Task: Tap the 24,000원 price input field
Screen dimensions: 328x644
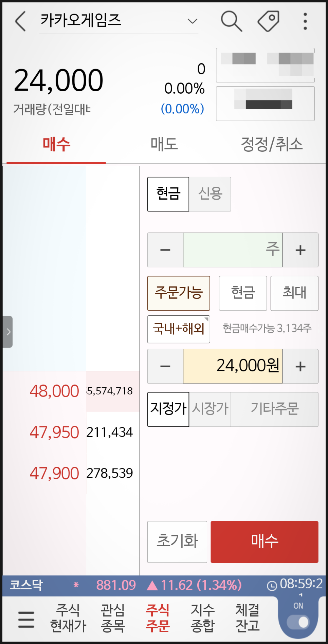Action: [233, 366]
